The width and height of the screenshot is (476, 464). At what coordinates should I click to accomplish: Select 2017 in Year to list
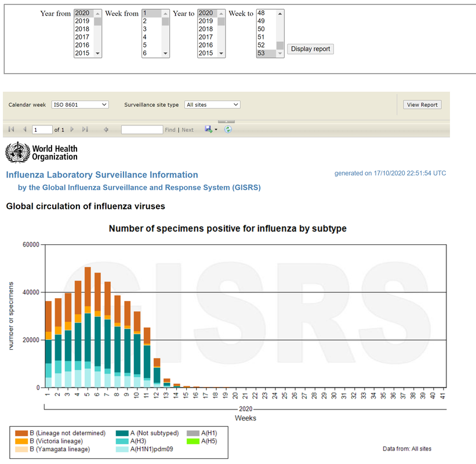(208, 37)
